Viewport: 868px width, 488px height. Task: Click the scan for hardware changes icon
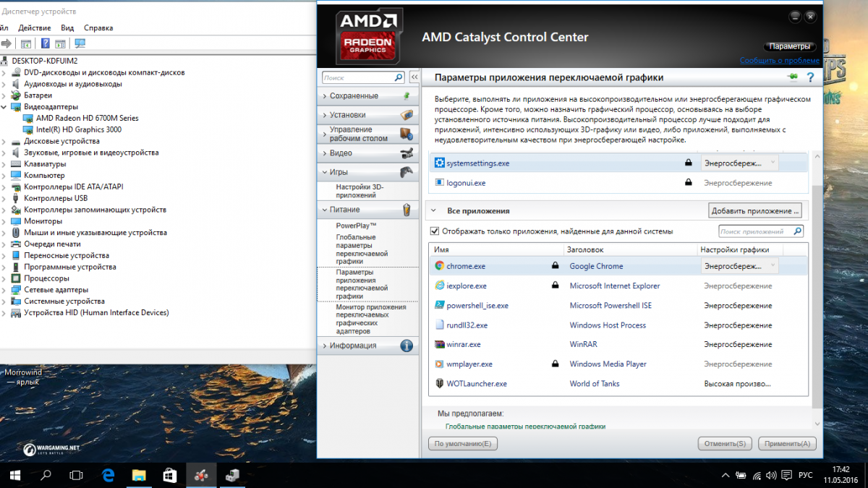point(80,43)
